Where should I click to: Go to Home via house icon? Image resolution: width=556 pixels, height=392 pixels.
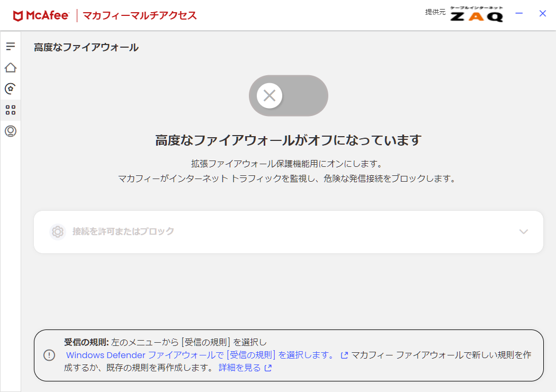[11, 67]
